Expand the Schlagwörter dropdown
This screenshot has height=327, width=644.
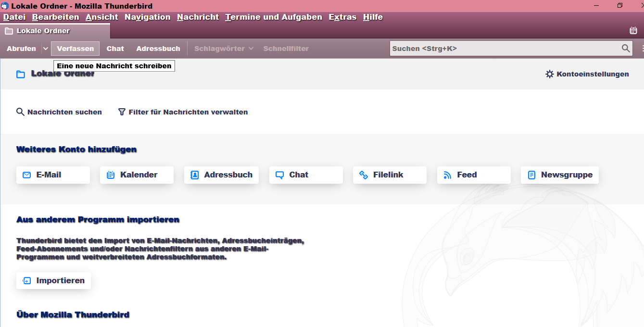(224, 49)
